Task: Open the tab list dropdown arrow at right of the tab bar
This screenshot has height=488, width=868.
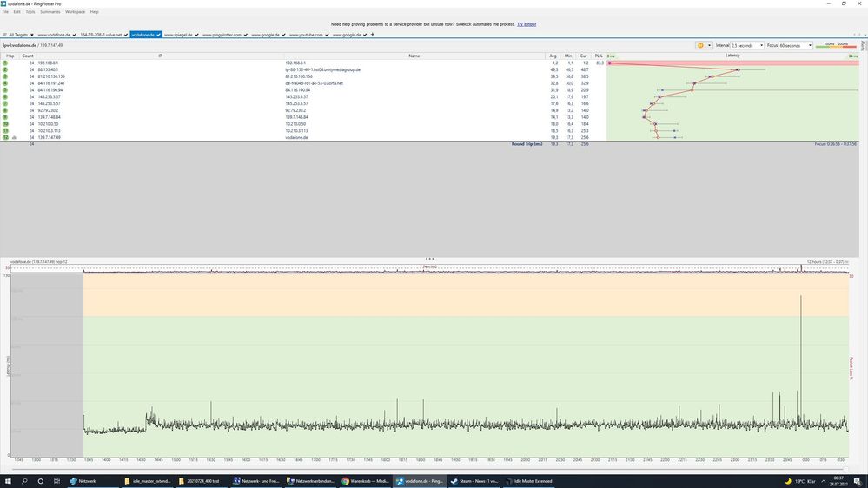Action: (x=865, y=35)
